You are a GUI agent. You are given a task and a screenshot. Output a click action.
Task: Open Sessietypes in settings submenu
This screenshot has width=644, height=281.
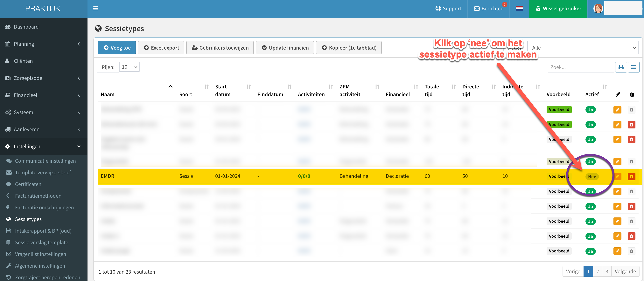[28, 219]
